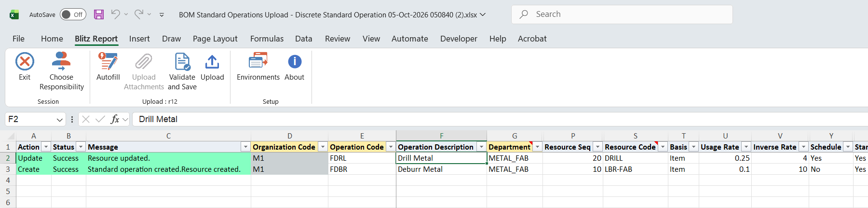Open Operation Code filter dropdown
This screenshot has height=208, width=868.
pyautogui.click(x=391, y=147)
